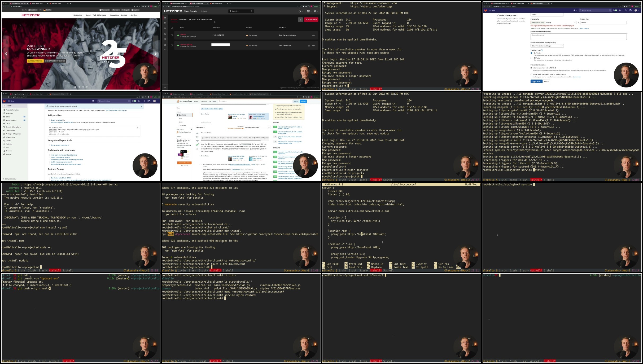Viewport: 643px width, 364px height.
Task: Tick the eltrello server row checkbox
Action: (x=172, y=35)
